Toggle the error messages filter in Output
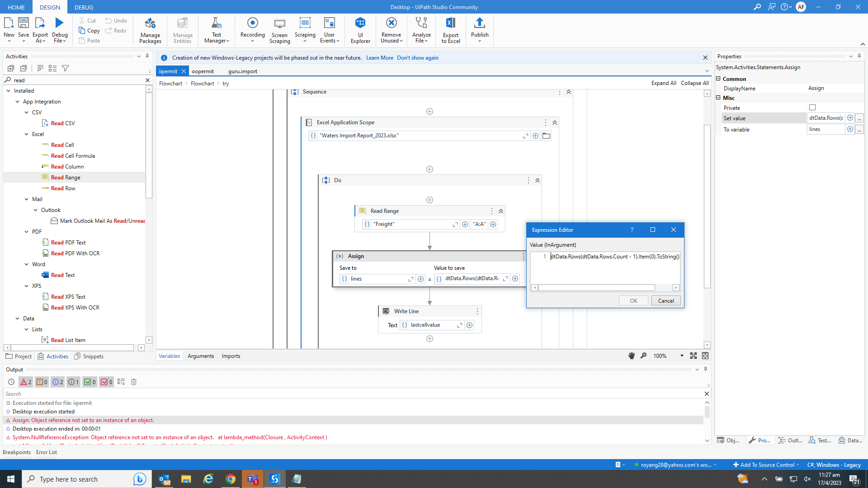Viewport: 868px width, 488px height. (26, 382)
